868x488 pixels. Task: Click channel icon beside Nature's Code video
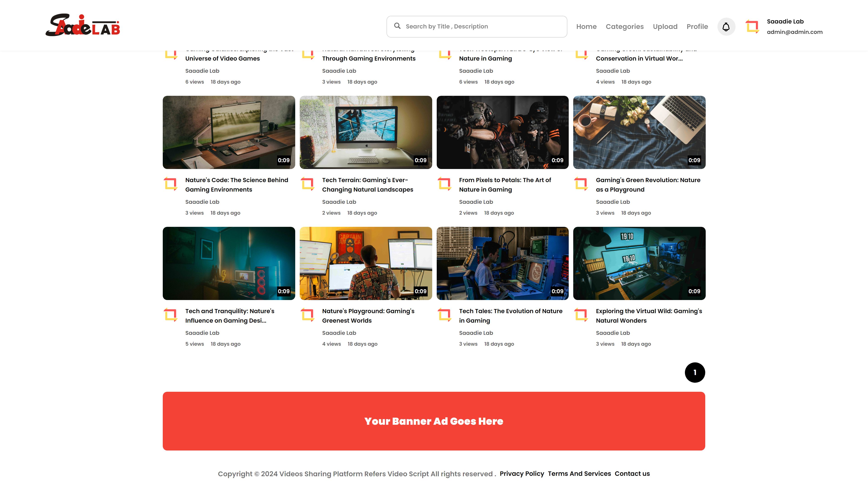point(170,184)
